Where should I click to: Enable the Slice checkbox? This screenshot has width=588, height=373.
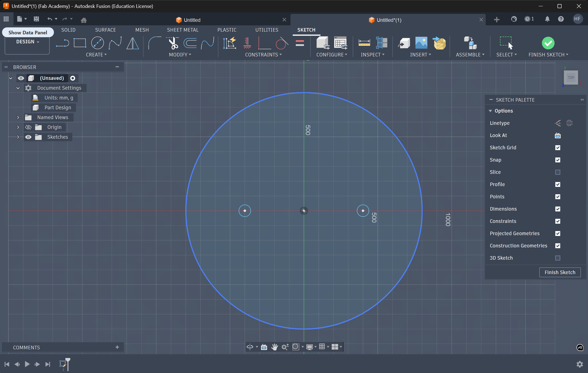(x=557, y=172)
